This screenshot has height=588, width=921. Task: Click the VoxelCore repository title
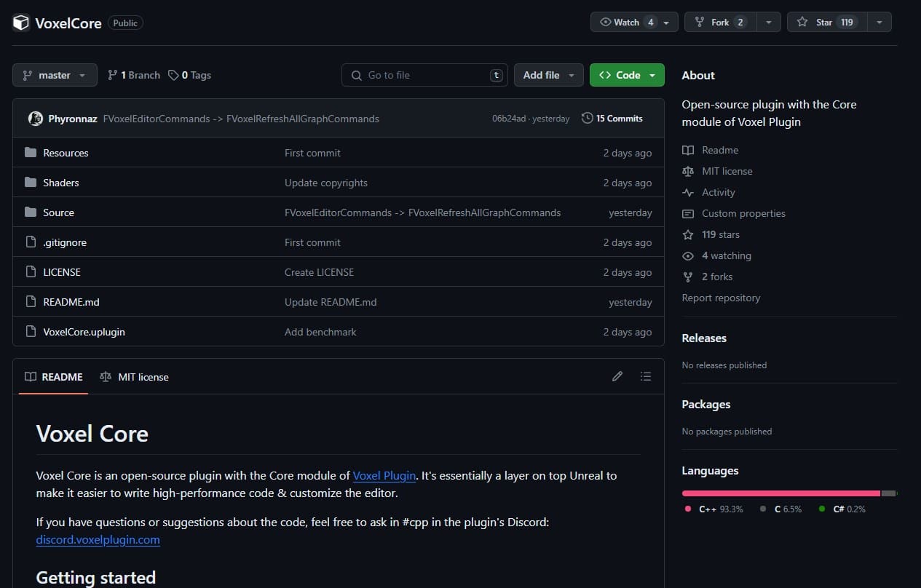[68, 23]
